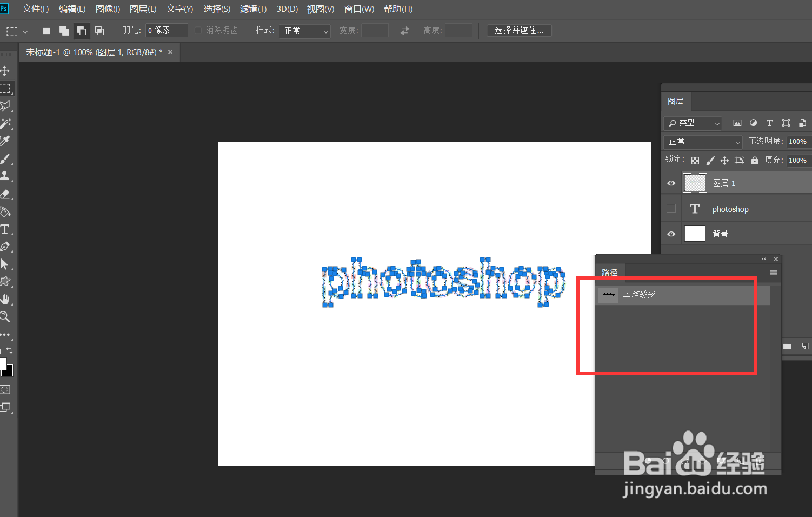812x517 pixels.
Task: Filter layers by type layers icon
Action: [x=770, y=123]
